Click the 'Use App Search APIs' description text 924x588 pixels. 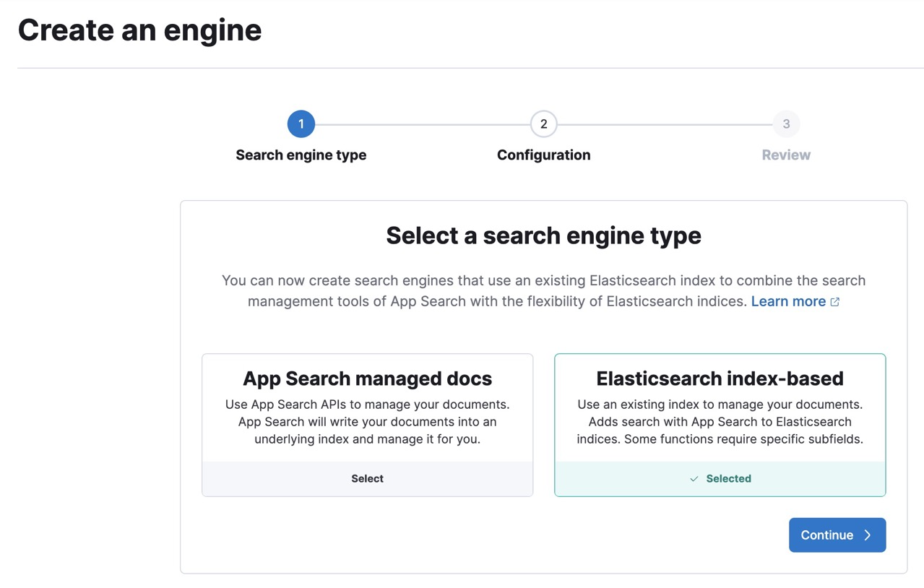(367, 422)
